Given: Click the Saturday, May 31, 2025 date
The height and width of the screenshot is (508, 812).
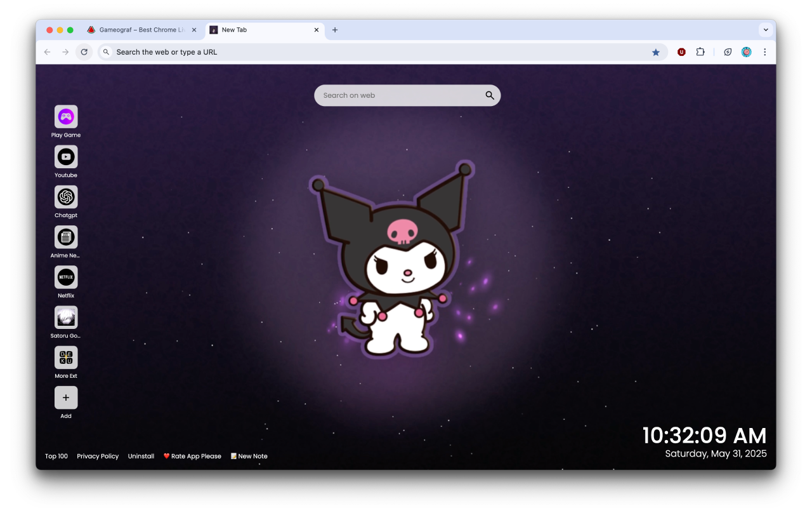Looking at the screenshot, I should (716, 453).
